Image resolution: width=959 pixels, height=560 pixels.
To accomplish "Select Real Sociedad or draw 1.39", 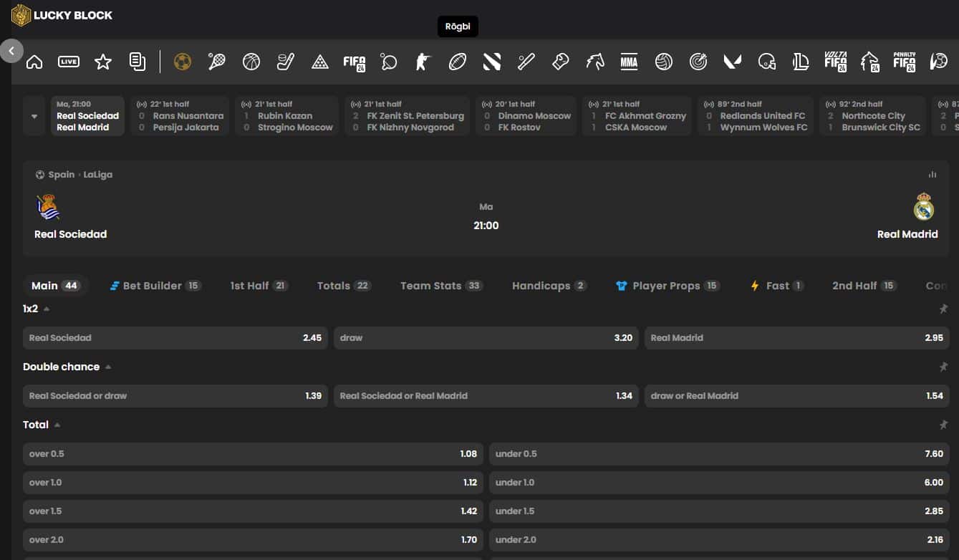I will pos(175,395).
